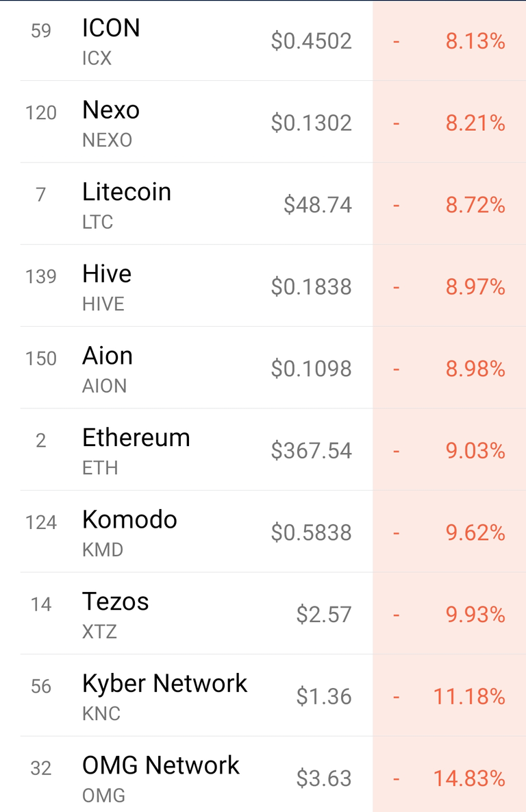Select the Nexo coin name
The image size is (526, 812).
click(x=111, y=110)
